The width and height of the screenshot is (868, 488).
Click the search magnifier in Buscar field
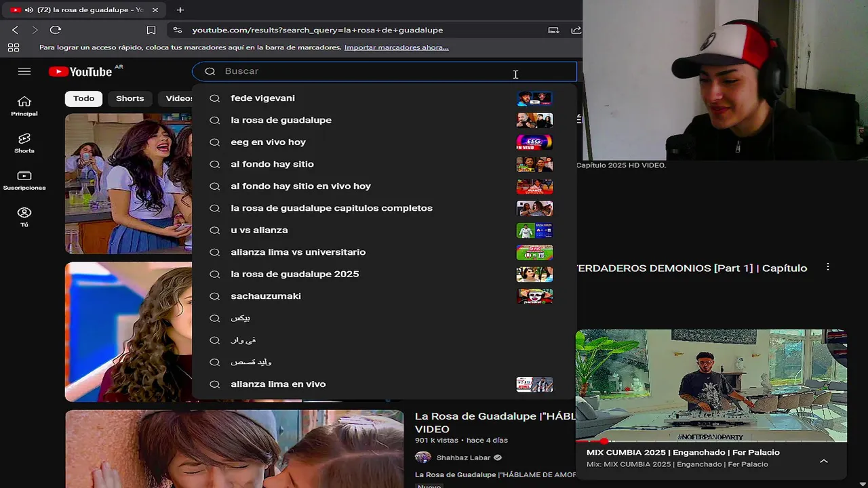[210, 71]
